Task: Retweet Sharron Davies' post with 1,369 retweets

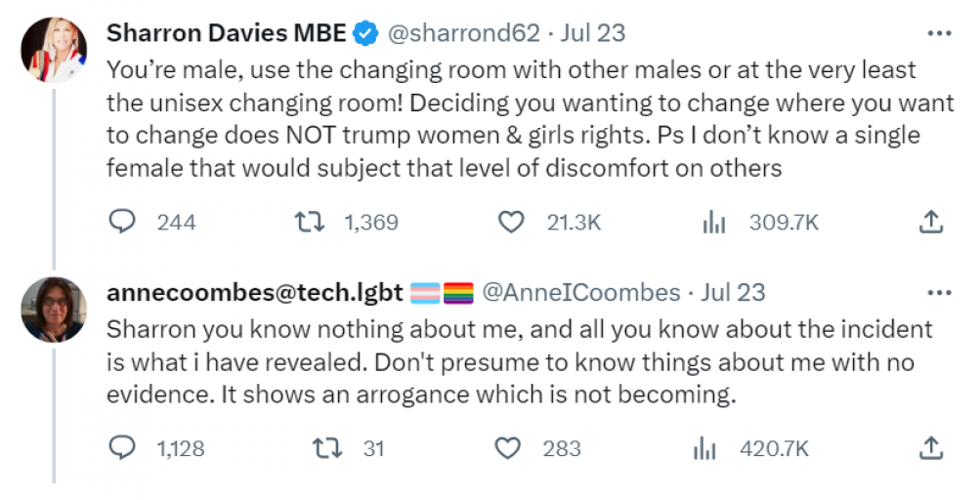Action: pos(310,222)
